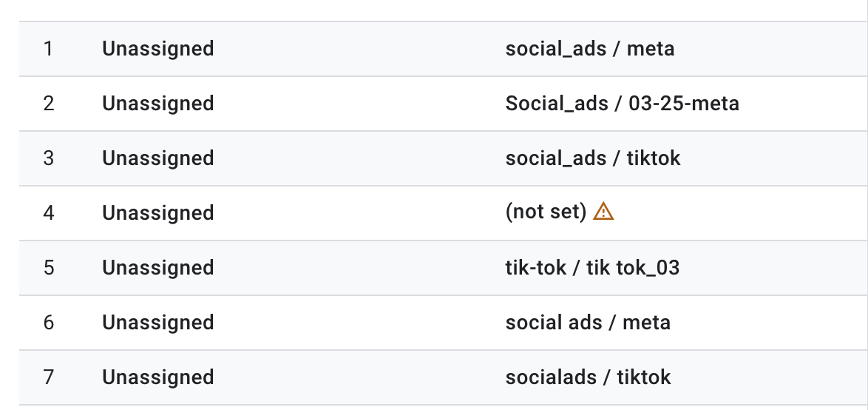
Task: Click the "tik-tok / tik tok_03" cell
Action: [x=592, y=268]
